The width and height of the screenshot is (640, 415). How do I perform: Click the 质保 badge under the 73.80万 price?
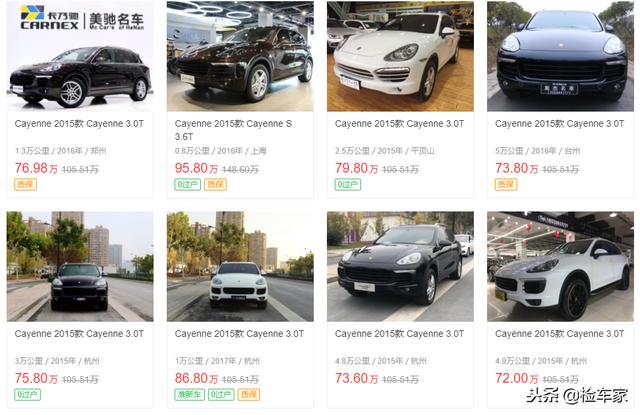pyautogui.click(x=506, y=184)
